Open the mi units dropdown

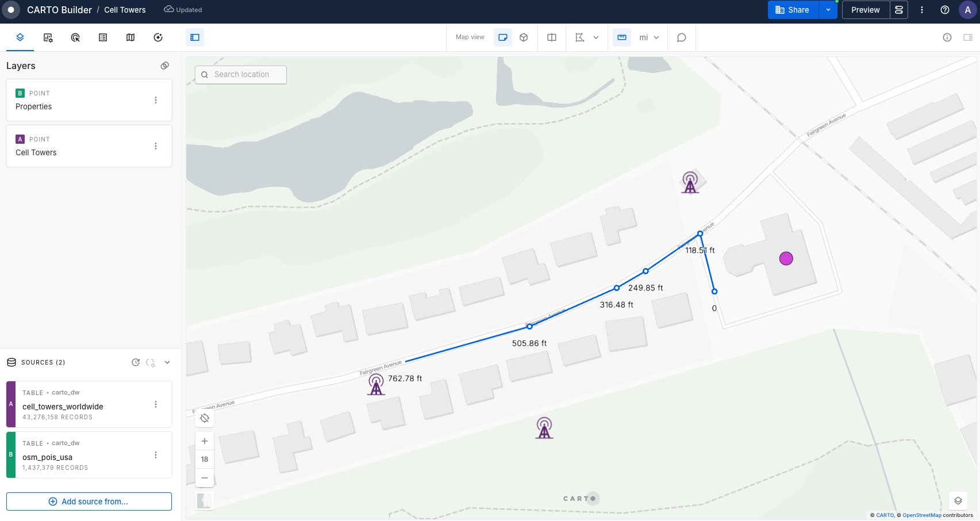(650, 37)
